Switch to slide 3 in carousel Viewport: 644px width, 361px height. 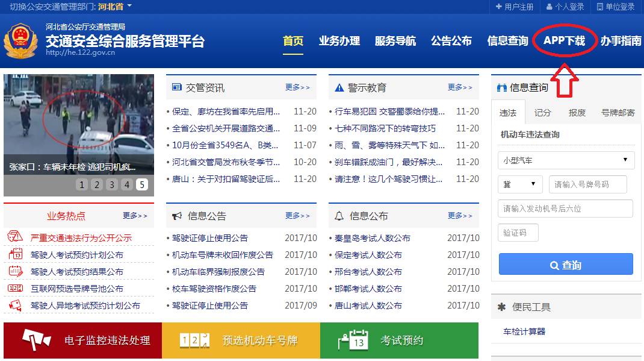pos(112,185)
